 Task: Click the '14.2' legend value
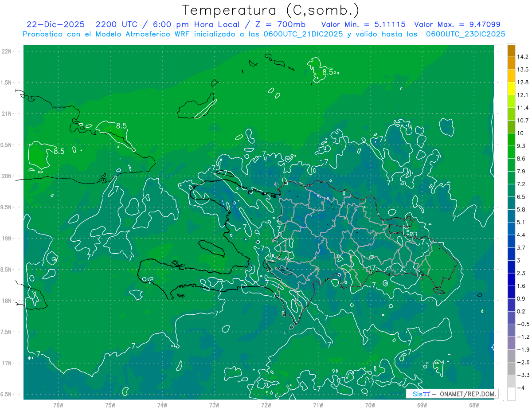coord(524,57)
